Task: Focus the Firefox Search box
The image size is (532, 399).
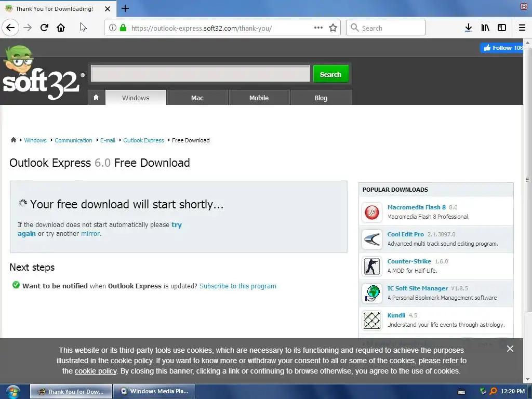Action: [x=385, y=28]
